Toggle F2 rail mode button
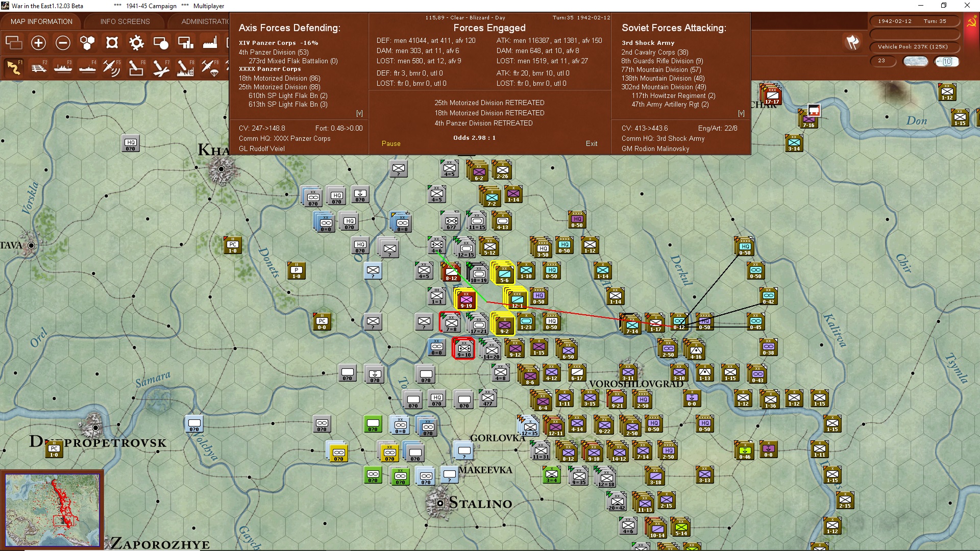 [38, 67]
